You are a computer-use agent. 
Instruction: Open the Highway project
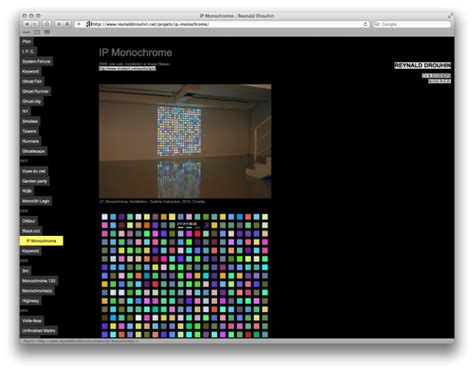pos(31,301)
